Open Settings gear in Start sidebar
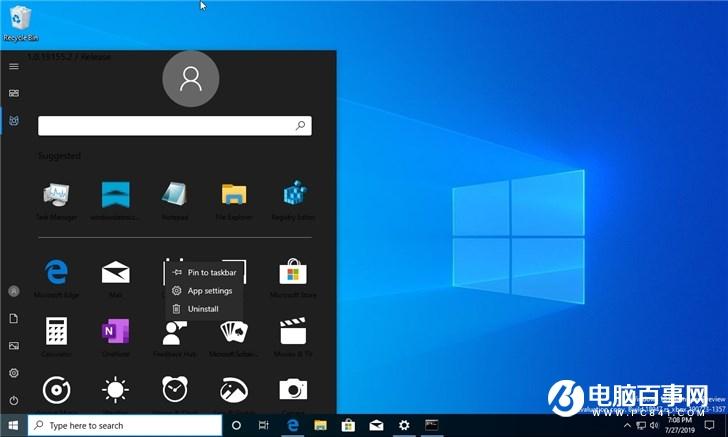728x437 pixels. [14, 373]
